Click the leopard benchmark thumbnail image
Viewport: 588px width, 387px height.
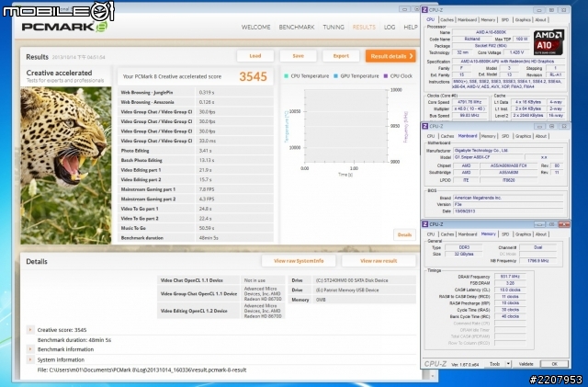coord(66,165)
